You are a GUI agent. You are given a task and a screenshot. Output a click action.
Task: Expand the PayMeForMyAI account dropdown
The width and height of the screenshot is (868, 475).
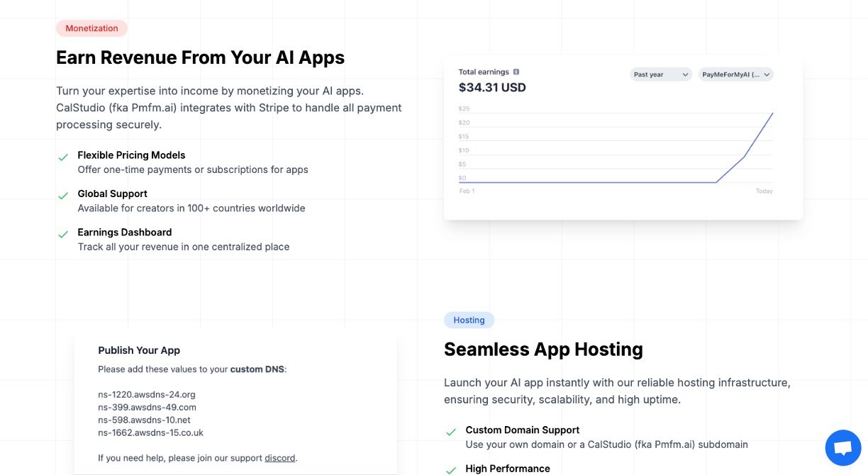pyautogui.click(x=735, y=74)
